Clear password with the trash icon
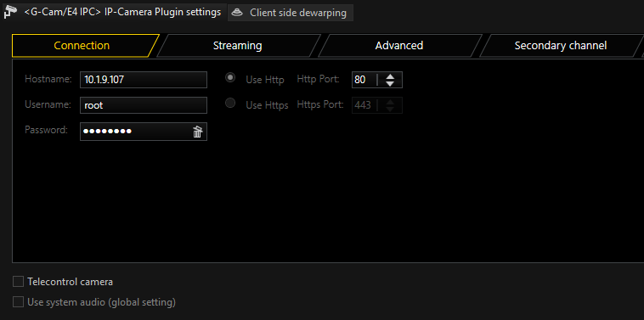The height and width of the screenshot is (320, 644). [x=198, y=132]
